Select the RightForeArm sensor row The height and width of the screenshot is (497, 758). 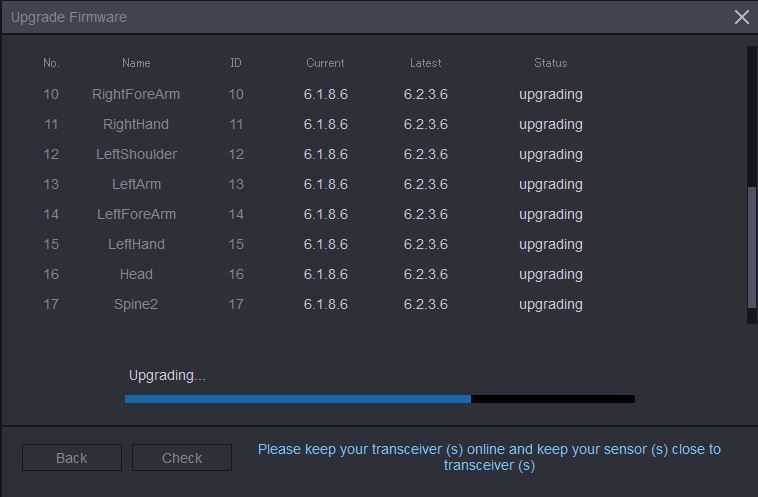[313, 94]
